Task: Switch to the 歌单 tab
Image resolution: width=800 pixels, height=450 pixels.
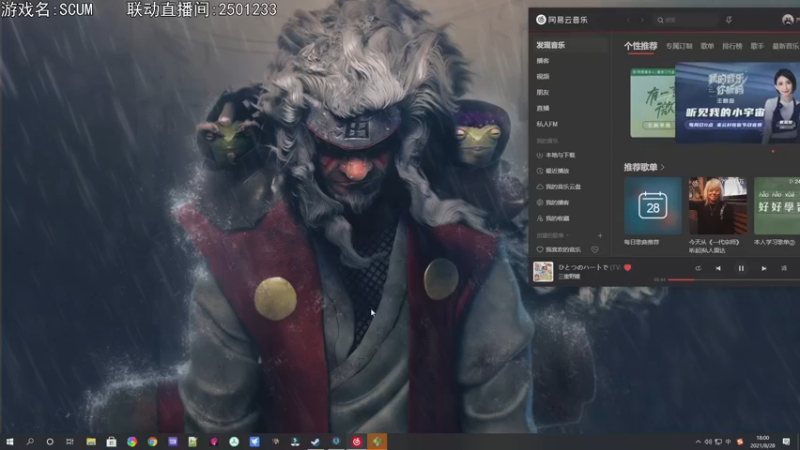Action: click(707, 46)
